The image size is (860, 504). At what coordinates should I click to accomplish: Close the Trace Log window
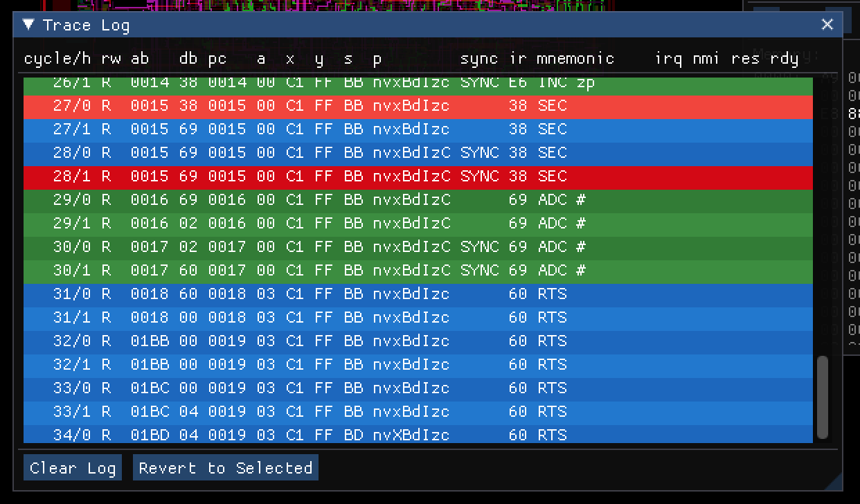pos(827,23)
